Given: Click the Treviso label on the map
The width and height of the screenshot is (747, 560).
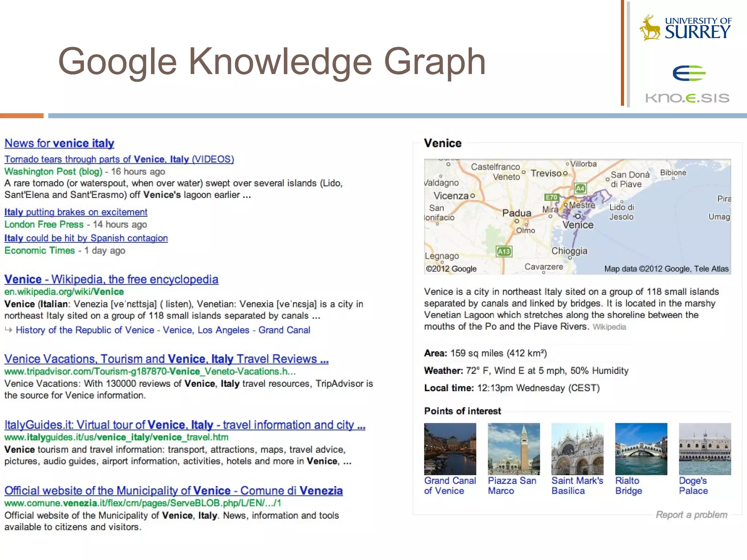Looking at the screenshot, I should tap(546, 173).
